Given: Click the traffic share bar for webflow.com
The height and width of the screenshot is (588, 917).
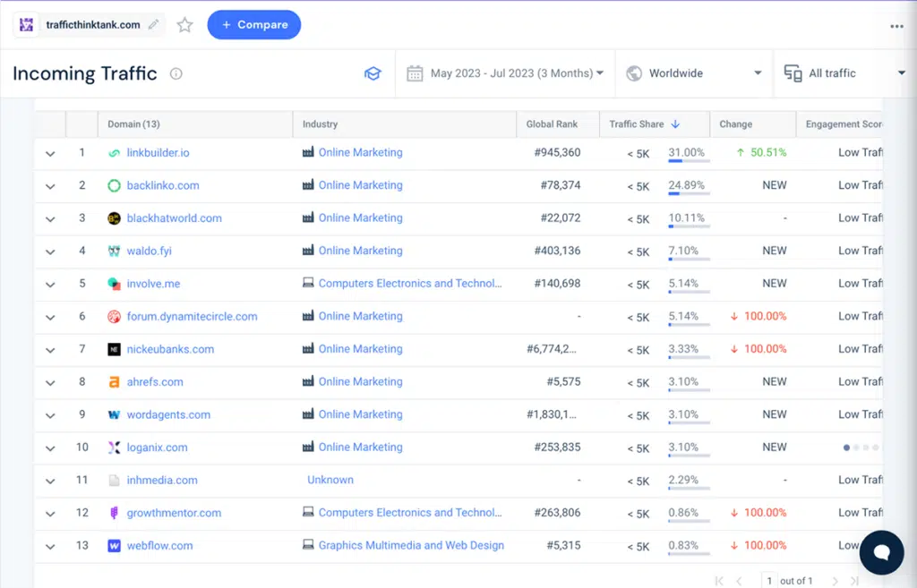Looking at the screenshot, I should click(x=686, y=553).
